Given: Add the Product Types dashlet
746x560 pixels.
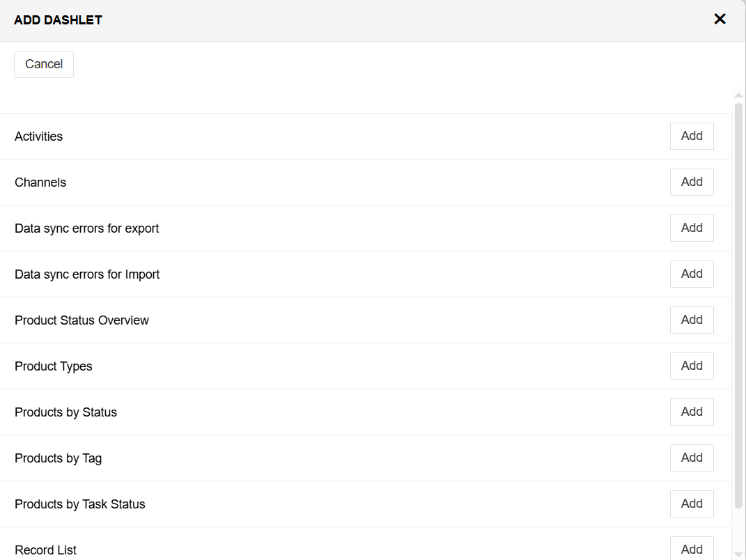Looking at the screenshot, I should pos(691,366).
